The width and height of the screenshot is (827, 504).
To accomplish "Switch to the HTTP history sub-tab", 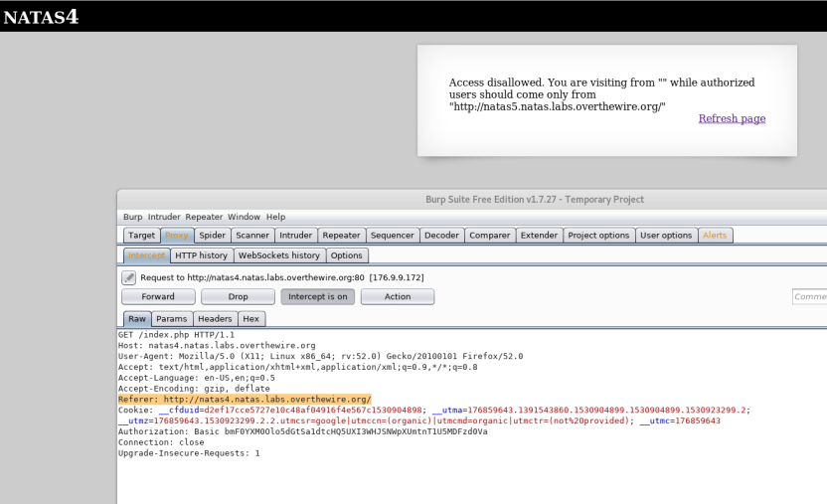I will 201,255.
